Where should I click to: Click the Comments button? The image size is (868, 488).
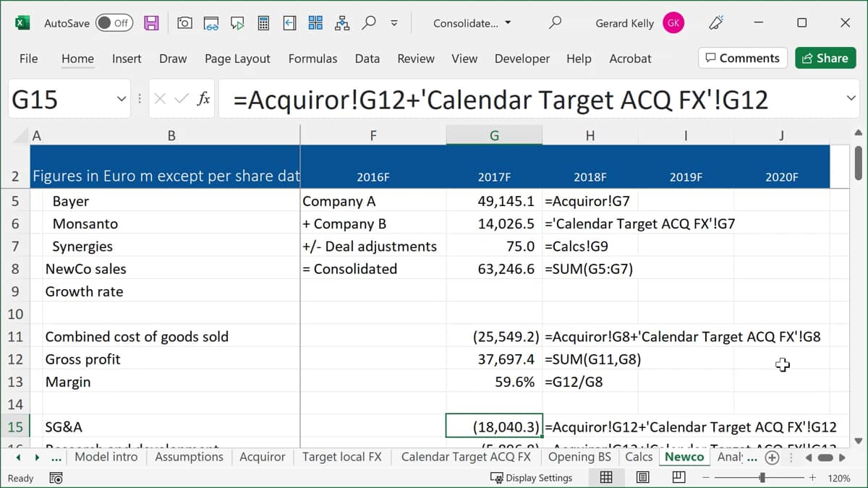(x=743, y=58)
